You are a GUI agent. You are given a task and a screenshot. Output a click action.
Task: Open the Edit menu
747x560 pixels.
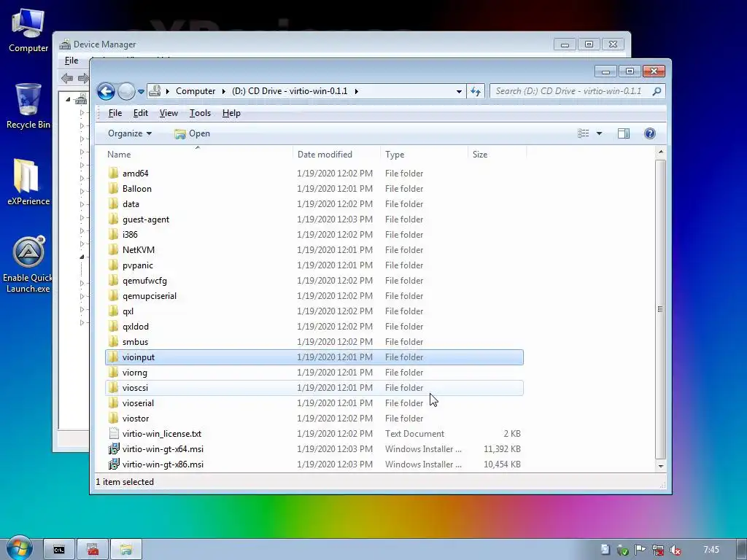tap(141, 113)
